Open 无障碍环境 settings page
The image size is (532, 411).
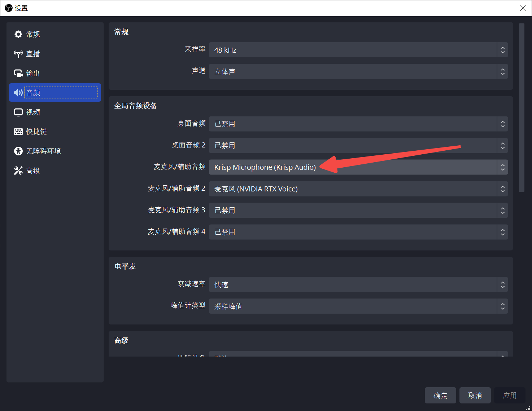[55, 151]
